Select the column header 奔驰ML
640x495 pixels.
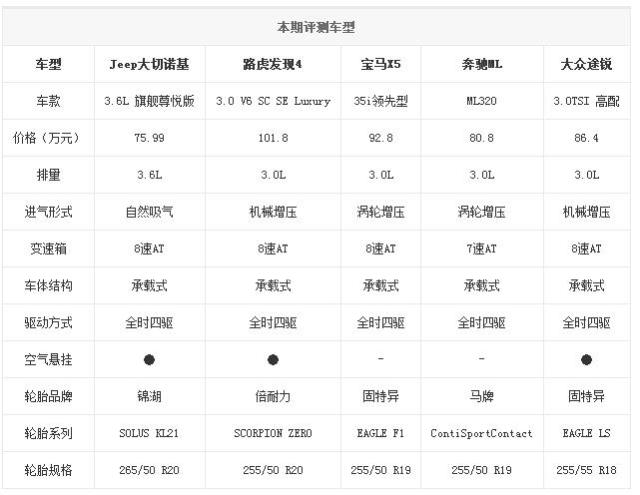(482, 64)
